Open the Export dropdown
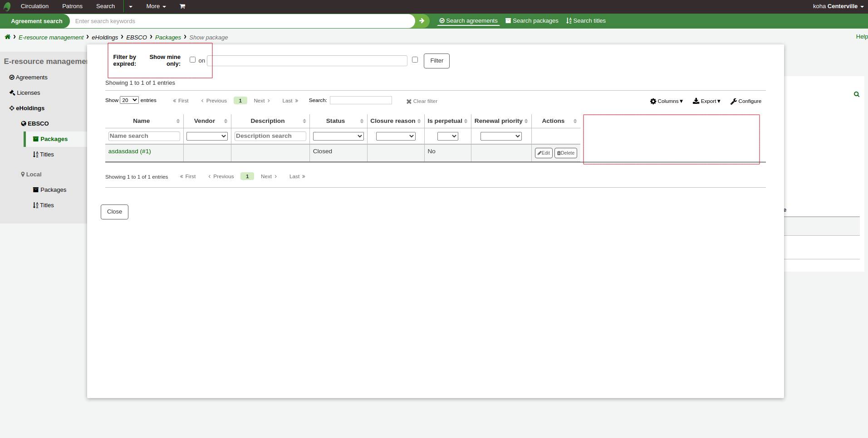Viewport: 868px width, 438px height. pos(706,102)
